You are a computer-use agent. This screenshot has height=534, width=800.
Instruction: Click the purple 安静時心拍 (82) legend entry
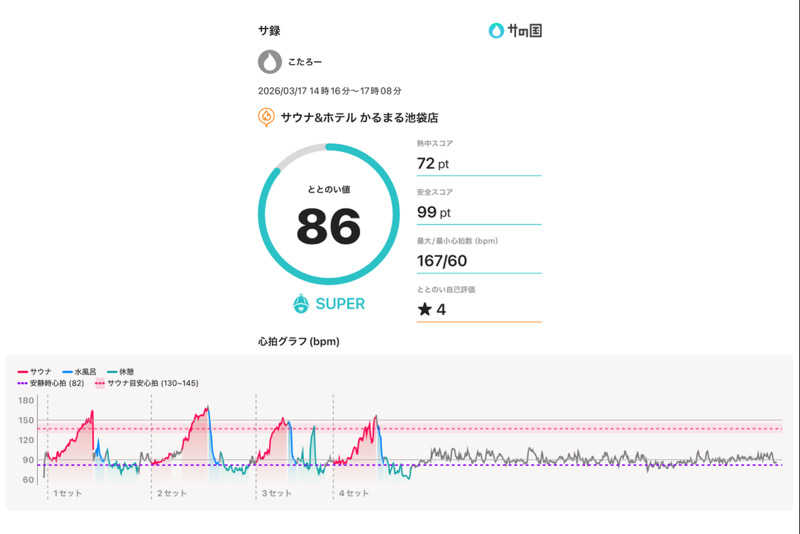pos(51,383)
